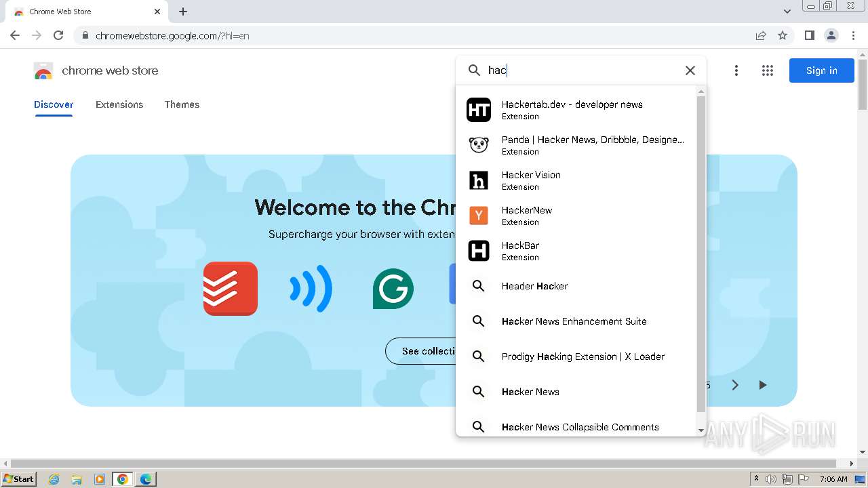Screen dimensions: 868x488
Task: Open Microsoft Edge from the taskbar
Action: coord(146,479)
